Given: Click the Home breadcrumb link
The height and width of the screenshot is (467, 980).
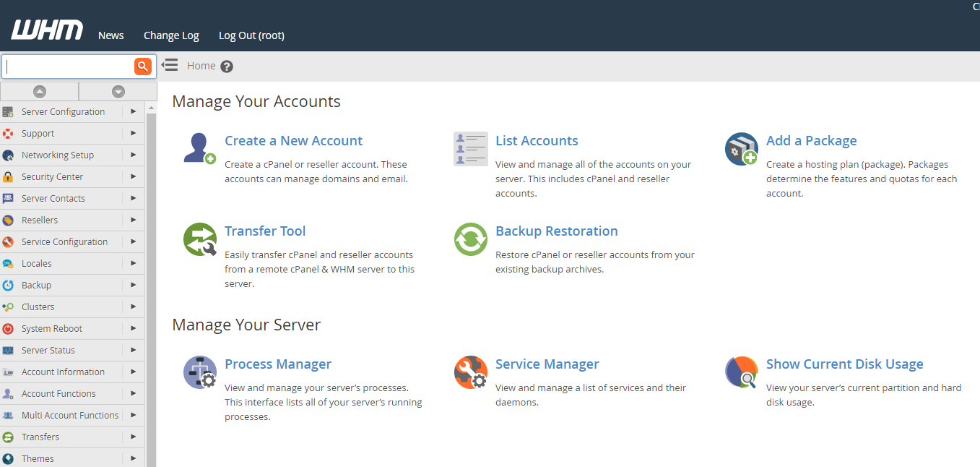Looking at the screenshot, I should [x=201, y=66].
